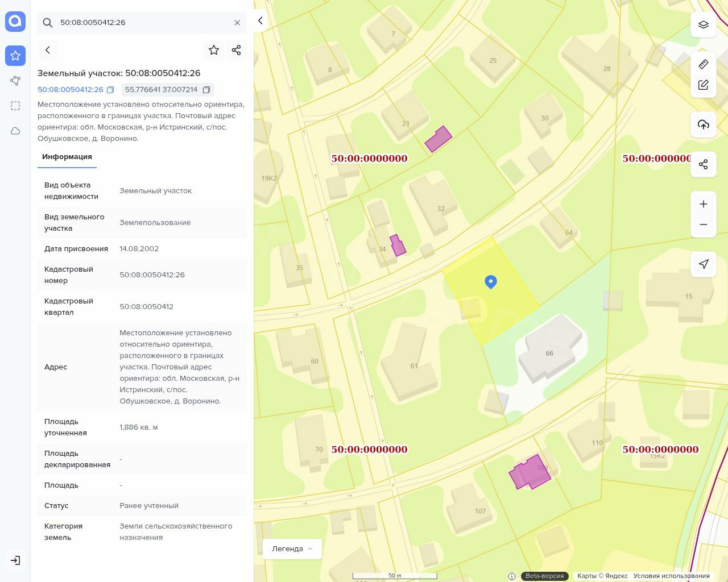Select the ruler measurement tool
Viewport: 728px width, 582px height.
pos(703,64)
